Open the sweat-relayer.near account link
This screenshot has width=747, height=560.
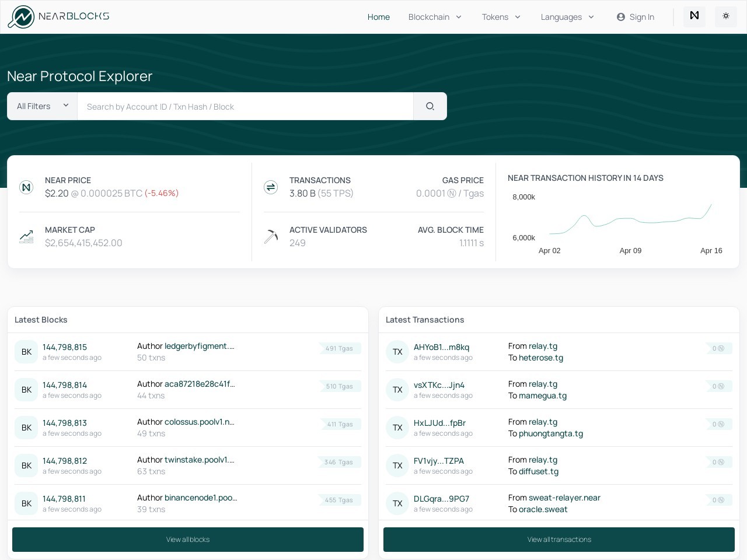(x=564, y=498)
